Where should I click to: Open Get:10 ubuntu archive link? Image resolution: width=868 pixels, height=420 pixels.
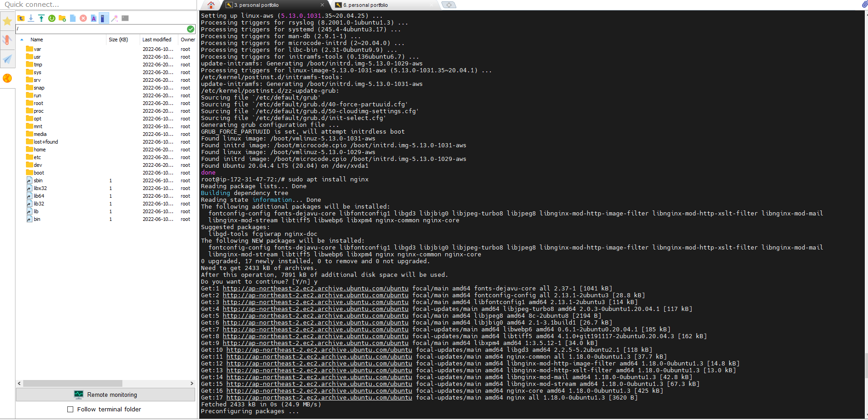pyautogui.click(x=319, y=350)
